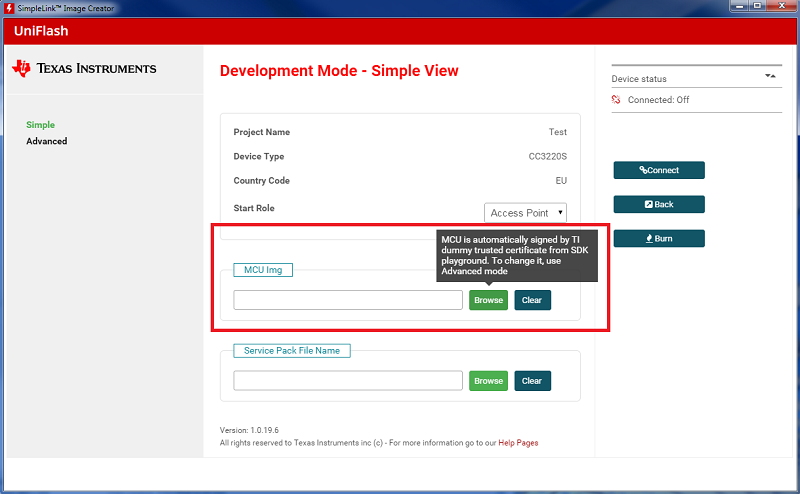Switch to the Advanced view
The width and height of the screenshot is (800, 494).
point(47,141)
